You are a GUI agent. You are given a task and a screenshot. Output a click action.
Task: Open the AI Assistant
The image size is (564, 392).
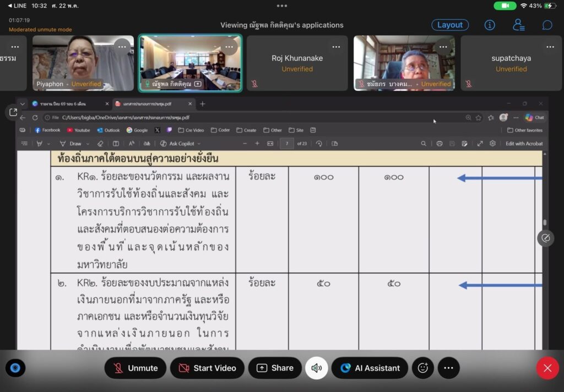pos(370,368)
